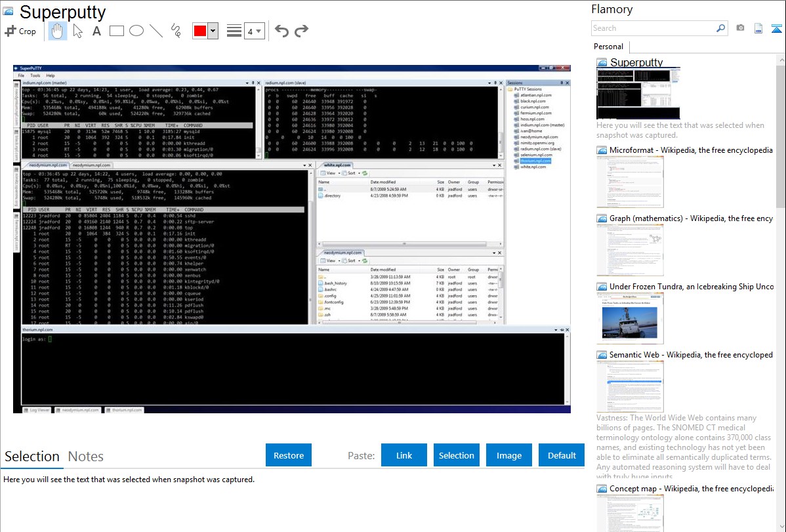Switch to the Notes tab
Viewport: 786px width, 532px height.
[86, 457]
